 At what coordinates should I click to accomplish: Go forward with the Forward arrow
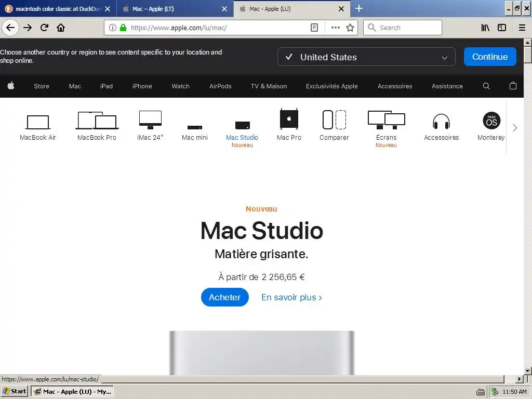coord(28,28)
